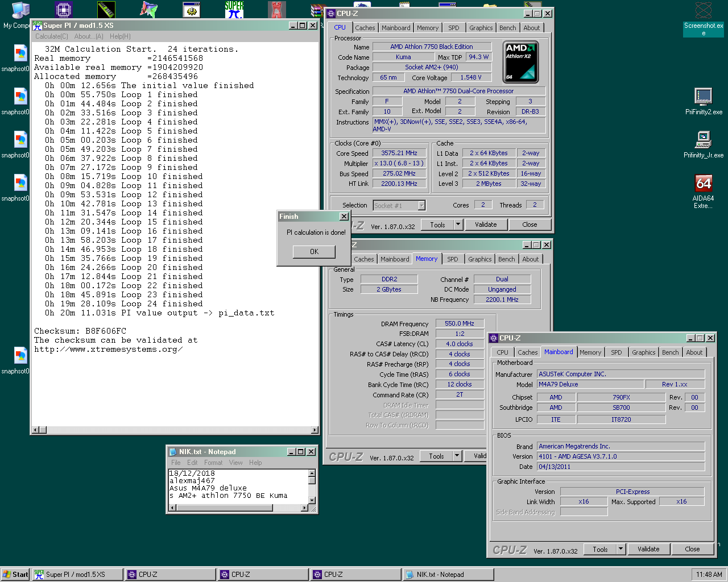Open the Calculate(C) menu in Super PI

coord(52,36)
